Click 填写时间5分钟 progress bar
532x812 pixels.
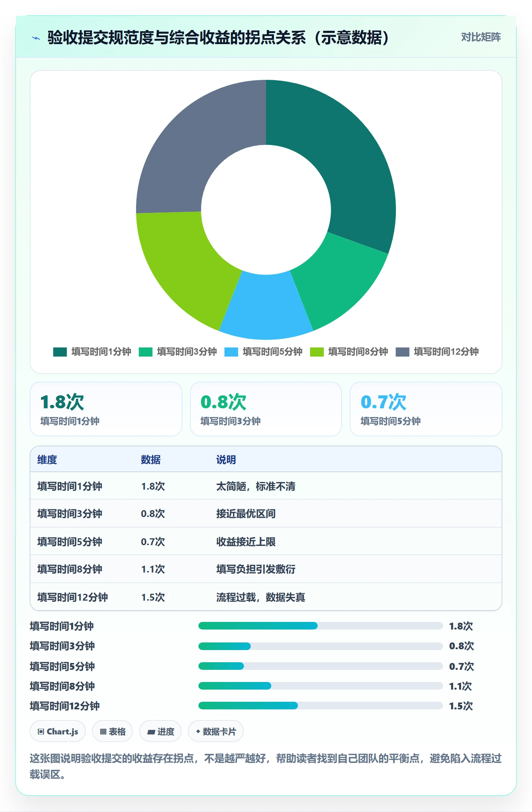(x=320, y=666)
